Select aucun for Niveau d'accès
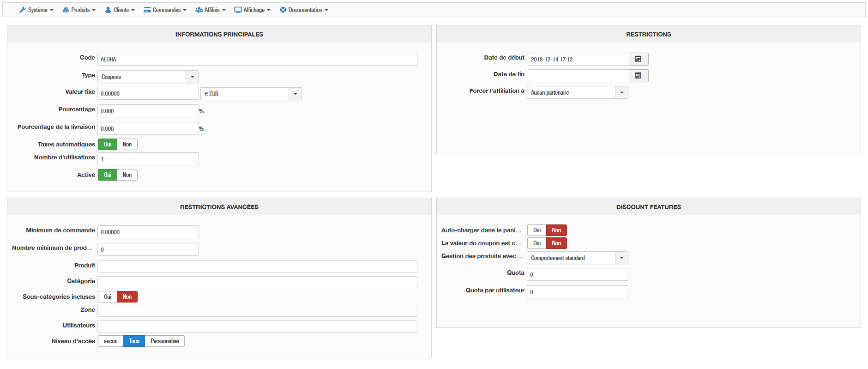The height and width of the screenshot is (369, 868). (x=110, y=341)
